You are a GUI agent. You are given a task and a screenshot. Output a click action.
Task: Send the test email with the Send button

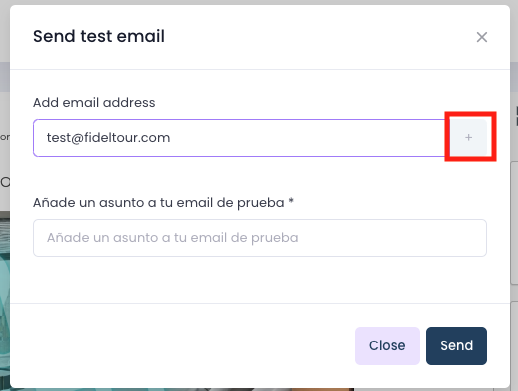click(456, 346)
